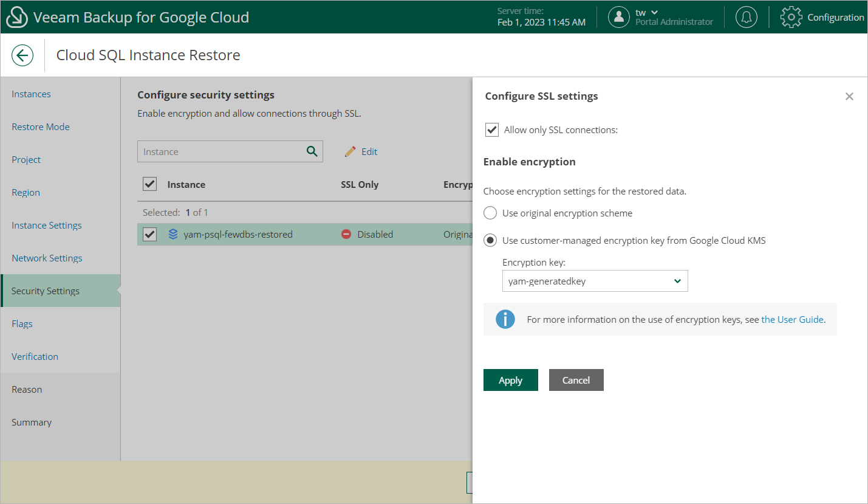Toggle Allow only SSL connections checkbox

(x=492, y=130)
